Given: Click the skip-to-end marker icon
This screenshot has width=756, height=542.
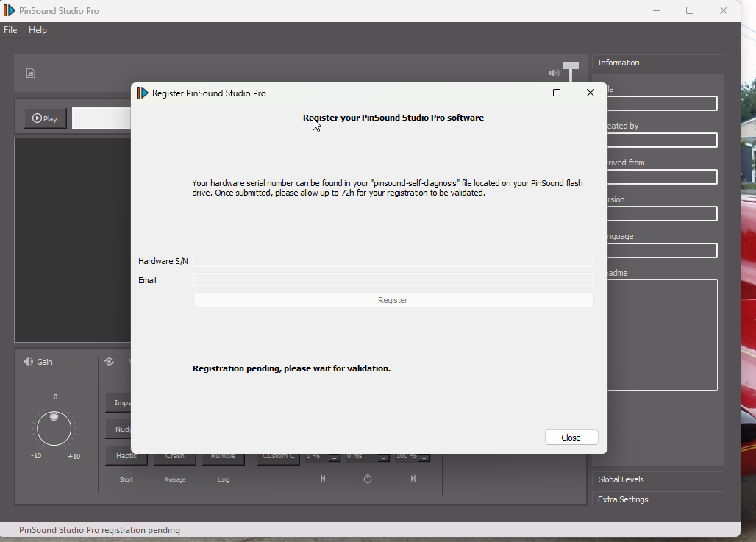Looking at the screenshot, I should coord(413,479).
